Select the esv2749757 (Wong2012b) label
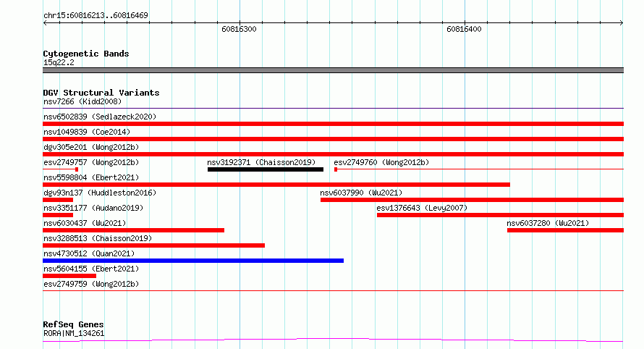The height and width of the screenshot is (349, 644). tap(91, 163)
